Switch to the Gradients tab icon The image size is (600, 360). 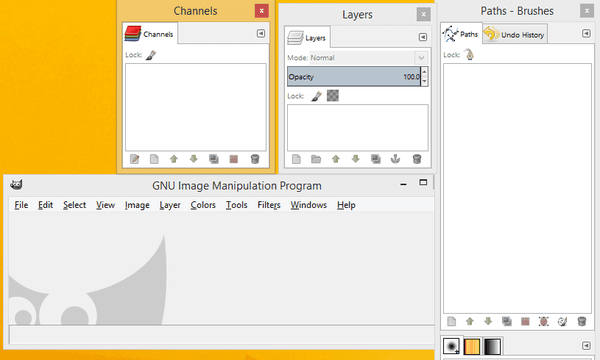[x=492, y=346]
